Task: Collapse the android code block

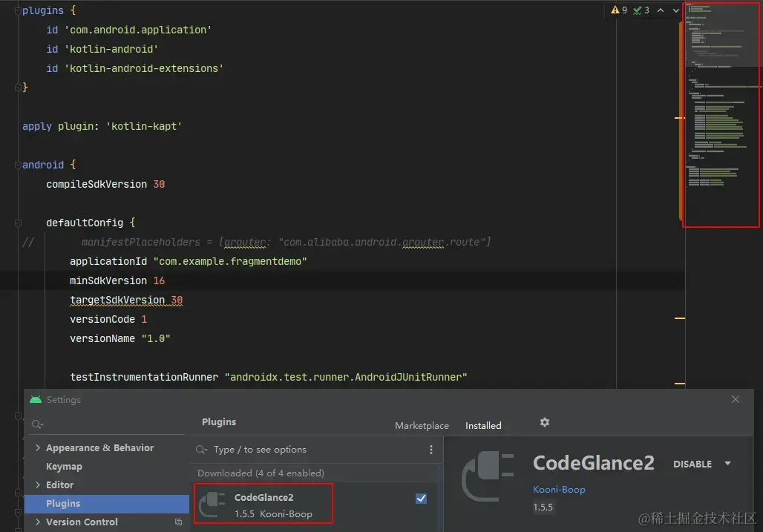Action: point(18,165)
